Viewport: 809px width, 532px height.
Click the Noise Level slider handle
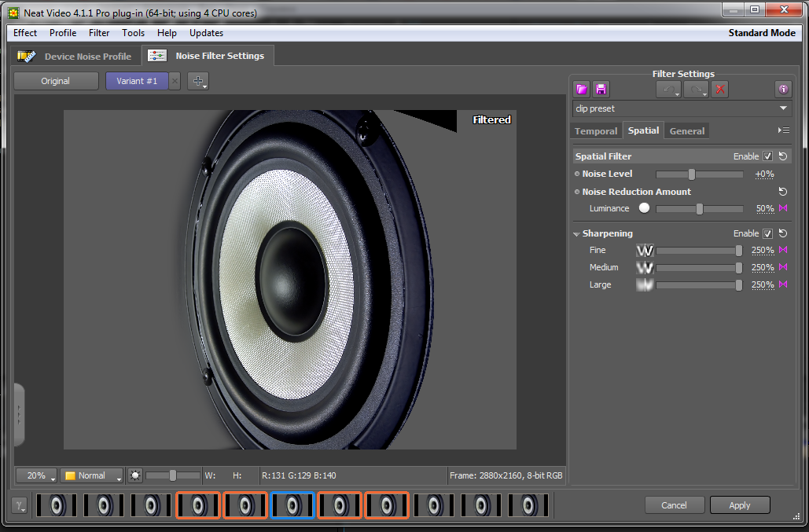(692, 174)
